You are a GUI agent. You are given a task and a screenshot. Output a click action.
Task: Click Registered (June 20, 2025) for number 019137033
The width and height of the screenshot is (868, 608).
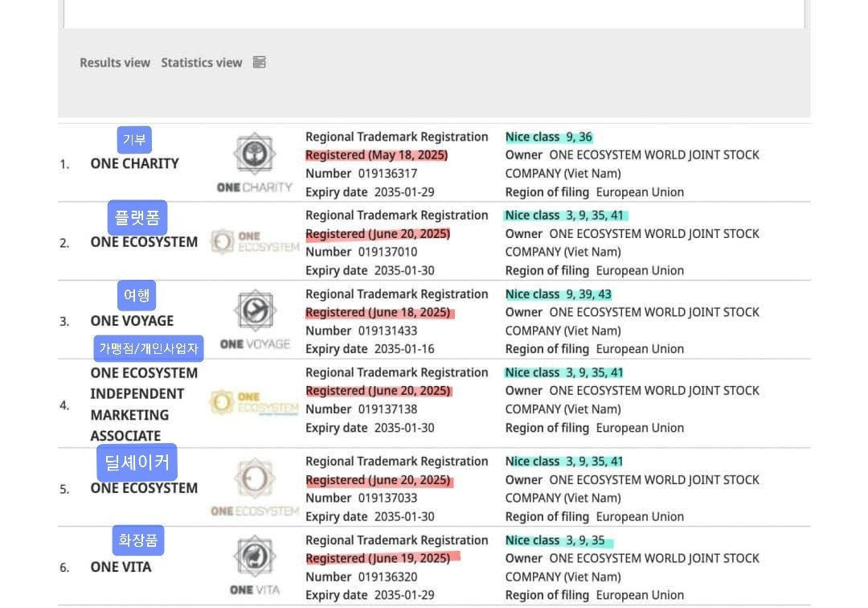pos(378,480)
